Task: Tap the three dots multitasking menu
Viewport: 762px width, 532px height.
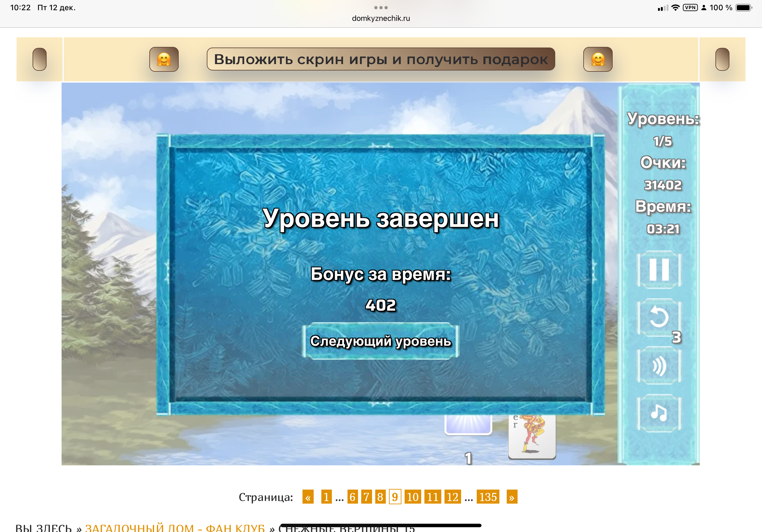Action: 381,7
